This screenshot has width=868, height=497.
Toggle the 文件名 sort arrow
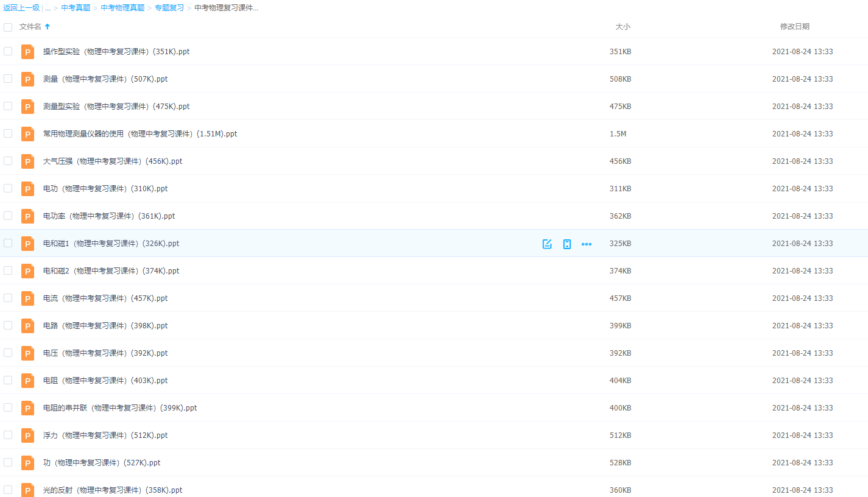coord(48,27)
